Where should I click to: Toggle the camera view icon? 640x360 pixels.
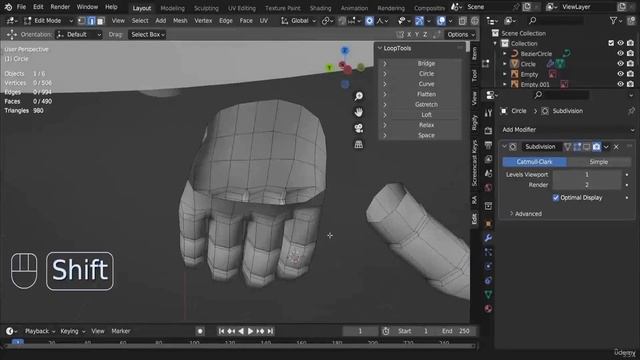pyautogui.click(x=359, y=128)
